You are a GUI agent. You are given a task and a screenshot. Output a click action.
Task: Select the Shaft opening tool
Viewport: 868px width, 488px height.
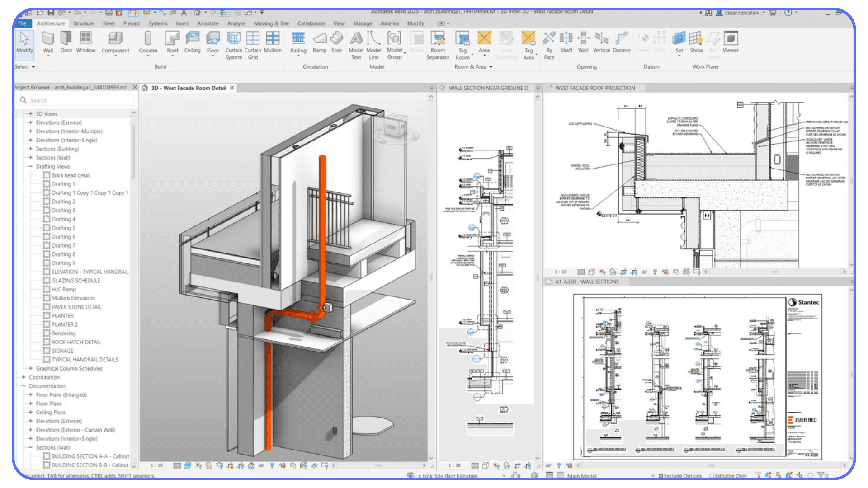566,43
